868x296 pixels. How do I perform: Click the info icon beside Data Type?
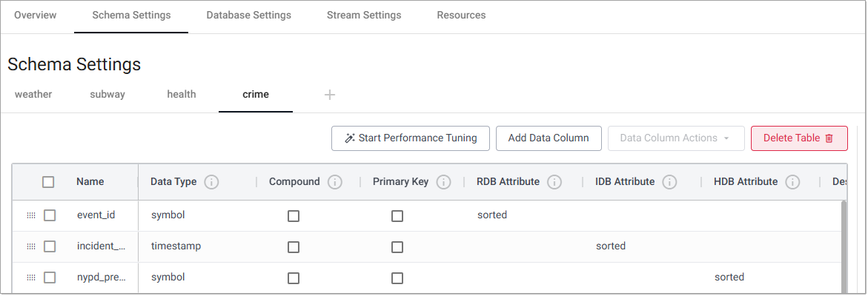point(211,182)
